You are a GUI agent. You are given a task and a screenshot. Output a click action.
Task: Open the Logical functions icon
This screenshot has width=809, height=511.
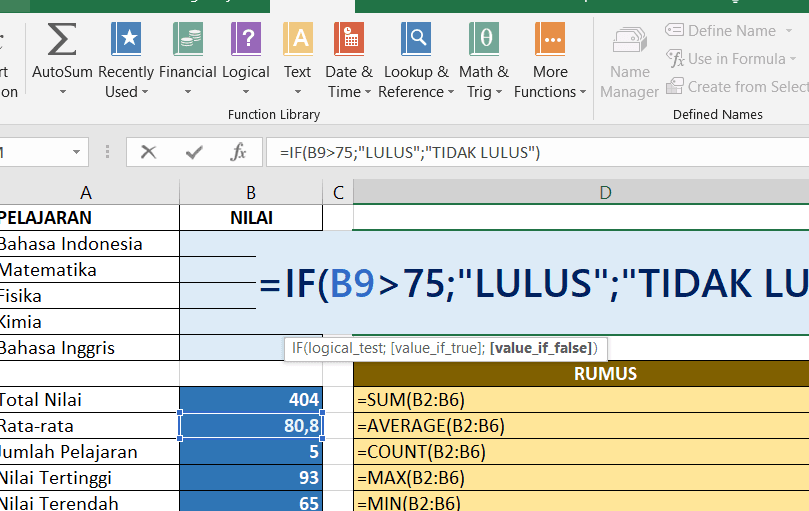pyautogui.click(x=246, y=39)
